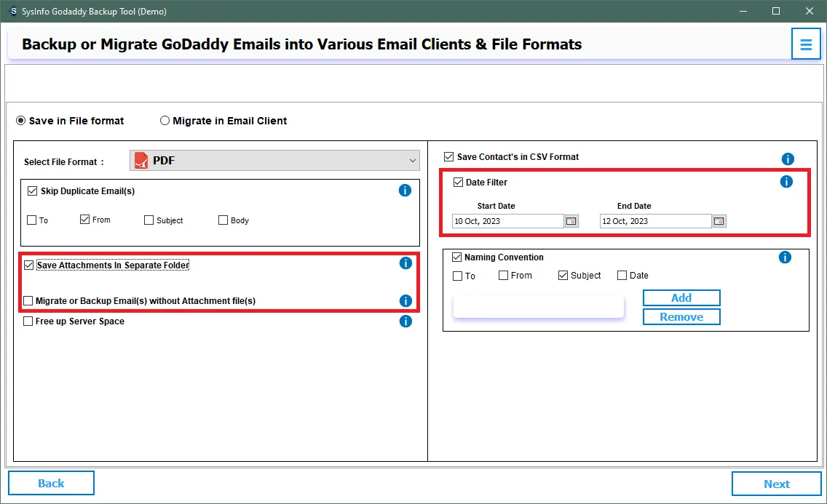The image size is (827, 504).
Task: Click the Next button
Action: (776, 484)
